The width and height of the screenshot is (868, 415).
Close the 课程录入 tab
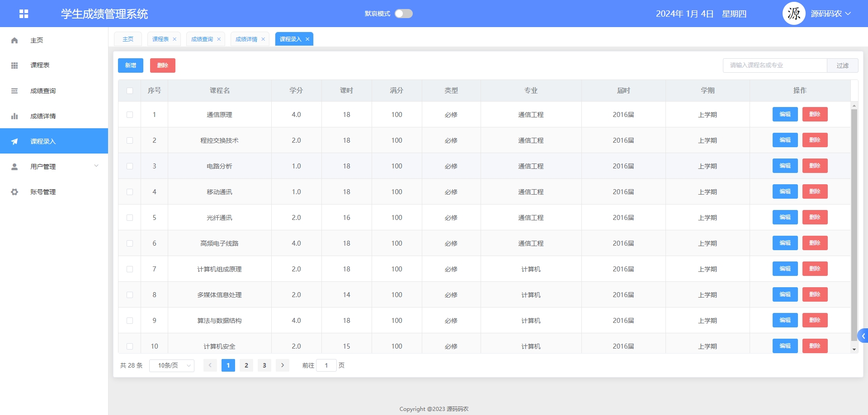(307, 39)
